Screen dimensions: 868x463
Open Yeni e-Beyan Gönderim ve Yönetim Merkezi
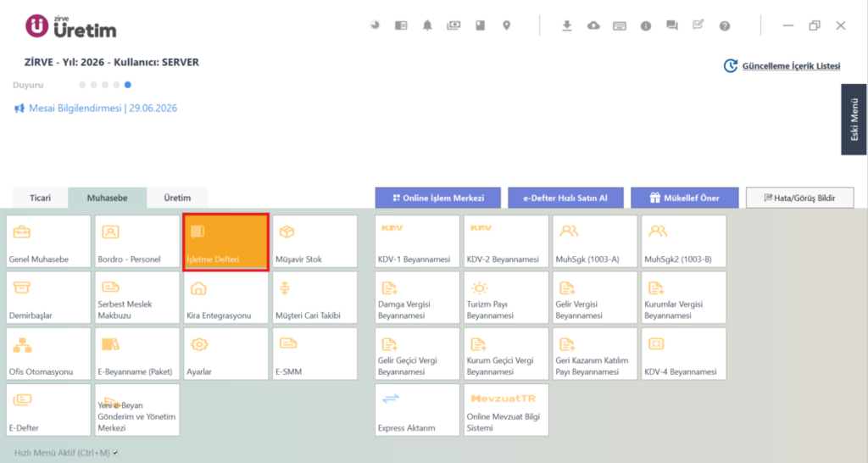(137, 410)
